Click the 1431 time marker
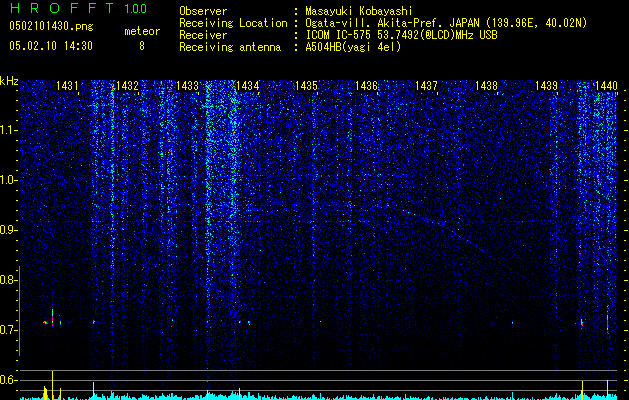This screenshot has width=629, height=400. coord(67,85)
